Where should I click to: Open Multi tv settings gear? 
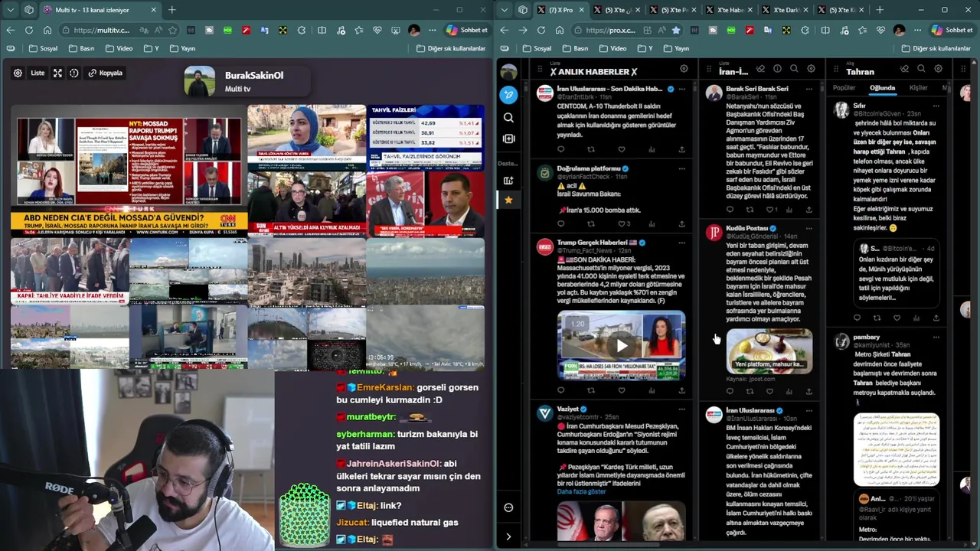click(x=18, y=73)
